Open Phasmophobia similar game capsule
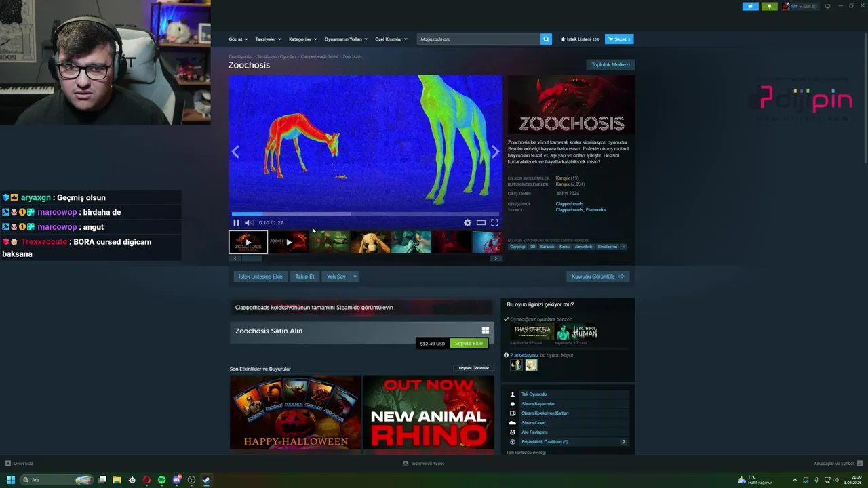The image size is (868, 488). (x=532, y=331)
